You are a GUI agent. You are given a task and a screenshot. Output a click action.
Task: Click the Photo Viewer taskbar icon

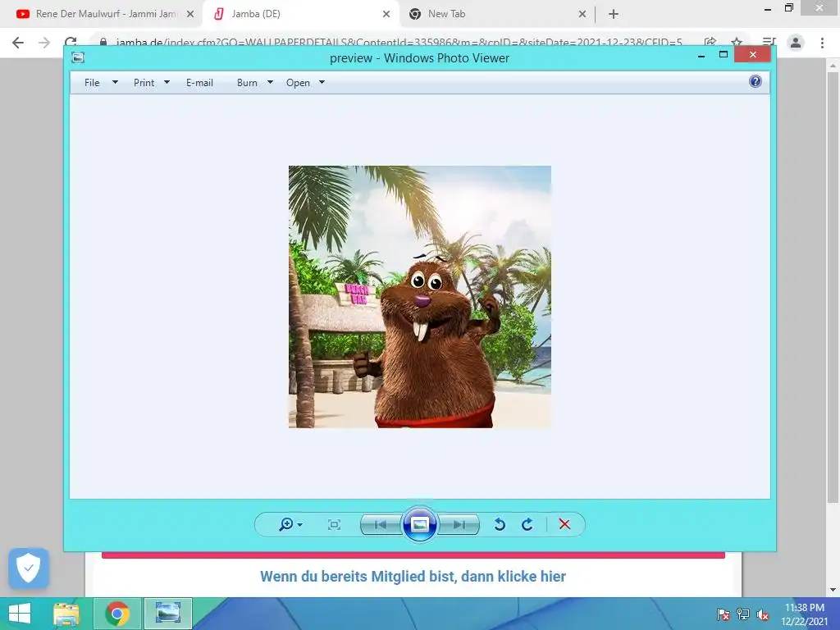click(x=167, y=614)
